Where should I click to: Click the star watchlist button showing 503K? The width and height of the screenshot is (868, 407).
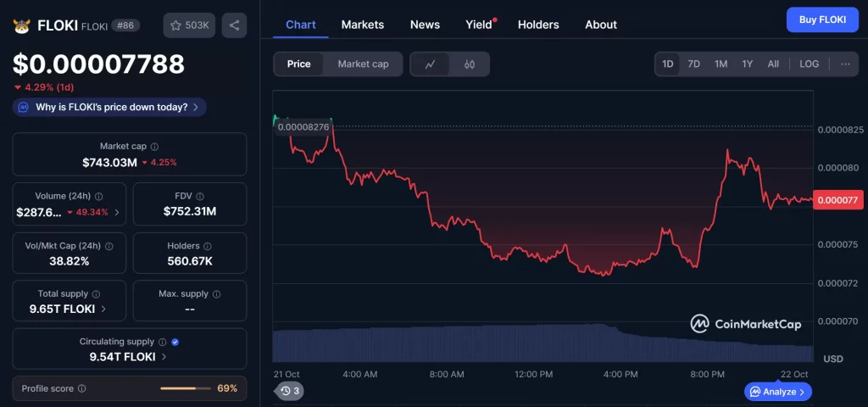click(x=189, y=25)
